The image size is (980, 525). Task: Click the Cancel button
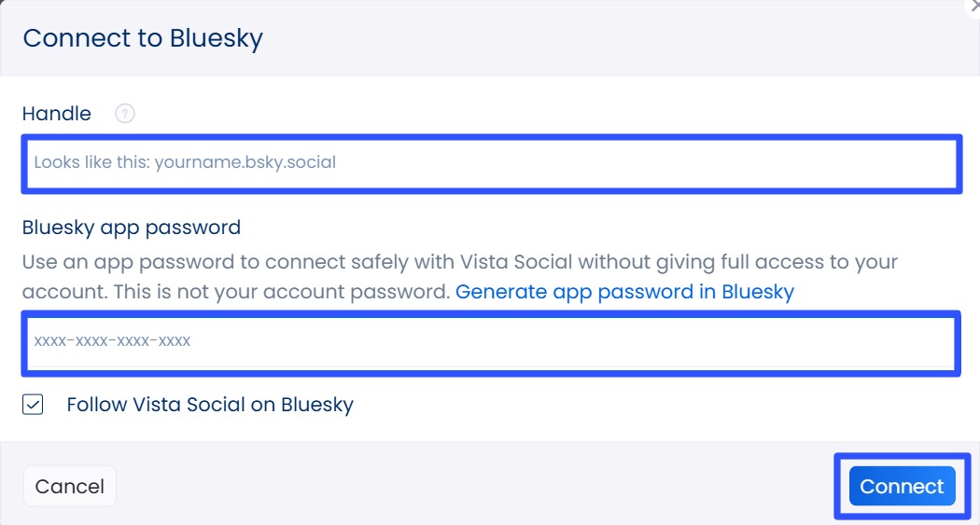(x=70, y=487)
